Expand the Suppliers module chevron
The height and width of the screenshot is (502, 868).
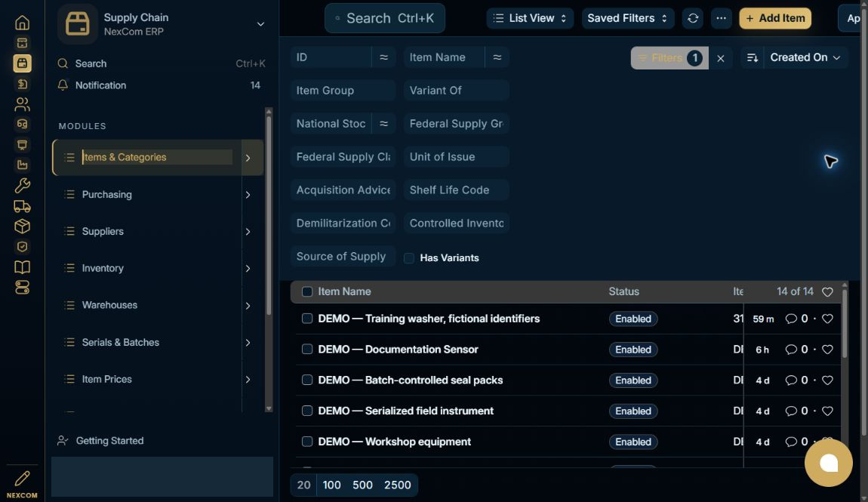click(x=248, y=231)
